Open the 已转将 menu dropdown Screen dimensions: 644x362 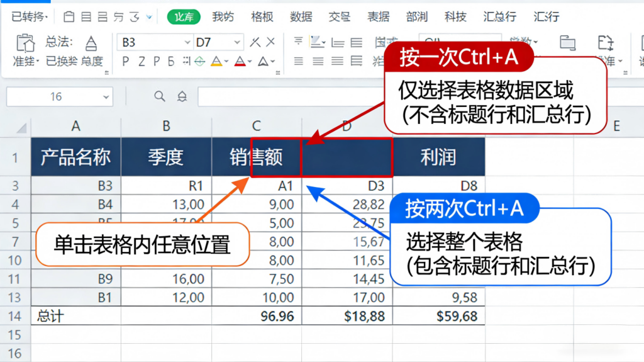[30, 17]
